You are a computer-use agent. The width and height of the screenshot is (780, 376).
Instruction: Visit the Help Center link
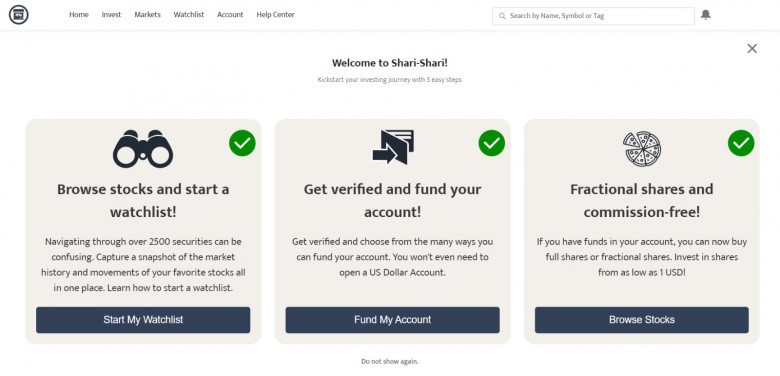pos(276,15)
